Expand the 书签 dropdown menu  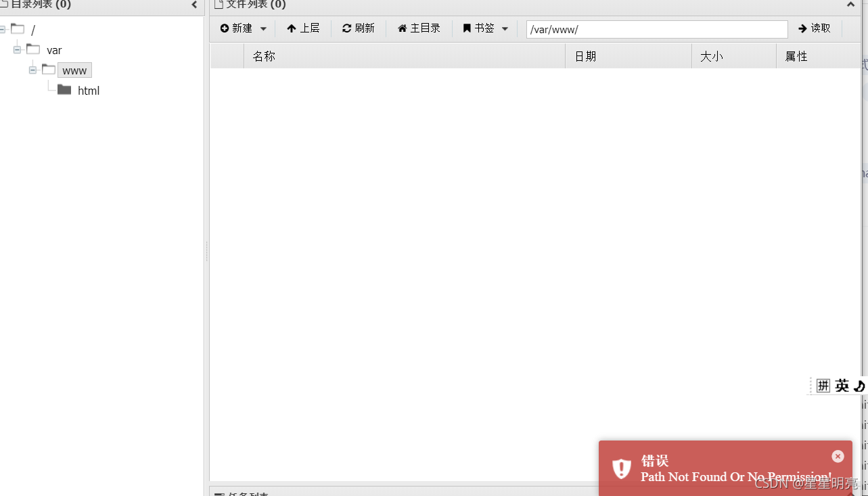click(x=505, y=28)
